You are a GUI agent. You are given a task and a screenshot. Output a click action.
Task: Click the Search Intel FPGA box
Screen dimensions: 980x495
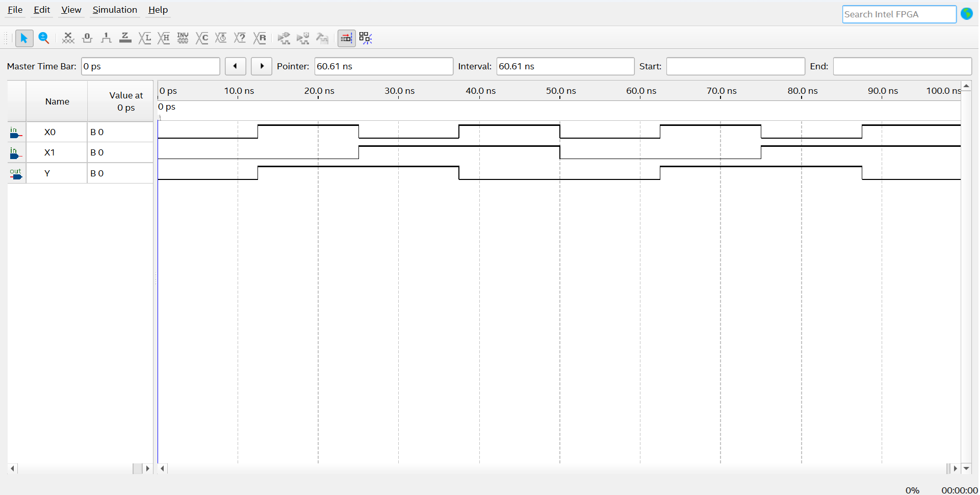pos(898,14)
